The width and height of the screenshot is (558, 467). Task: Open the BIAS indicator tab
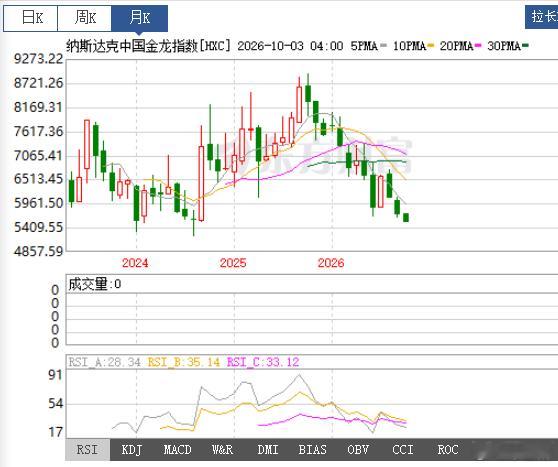(312, 450)
